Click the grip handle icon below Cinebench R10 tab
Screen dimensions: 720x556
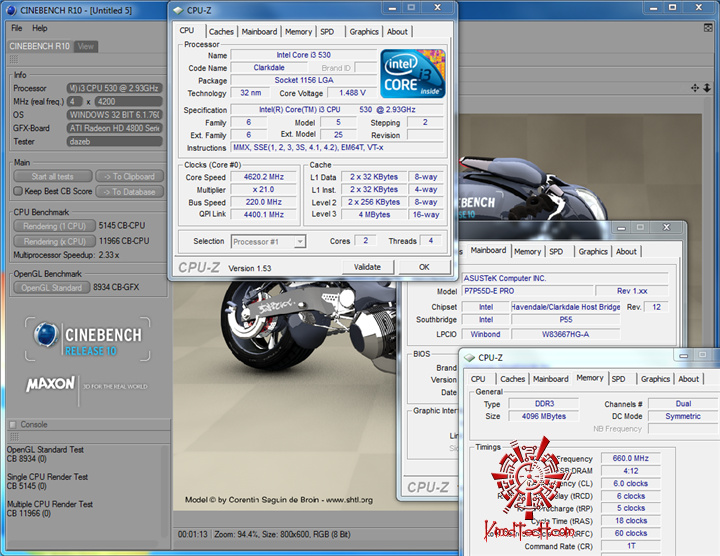click(x=14, y=59)
